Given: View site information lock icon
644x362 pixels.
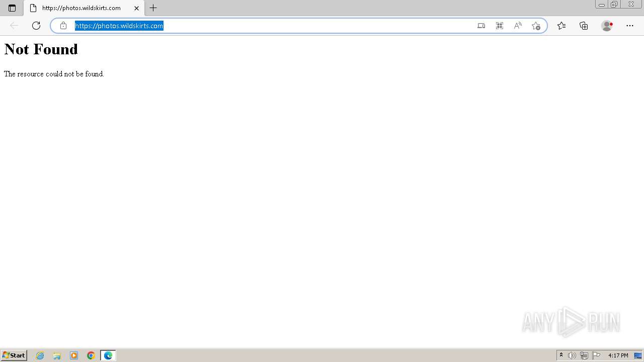Looking at the screenshot, I should click(63, 26).
